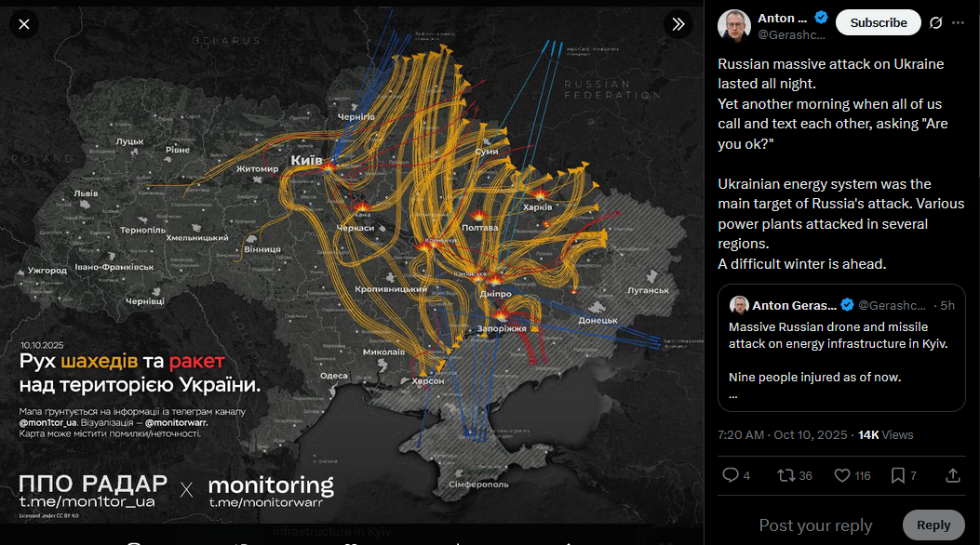Click the quoted post author avatar
The height and width of the screenshot is (545, 980).
click(739, 305)
